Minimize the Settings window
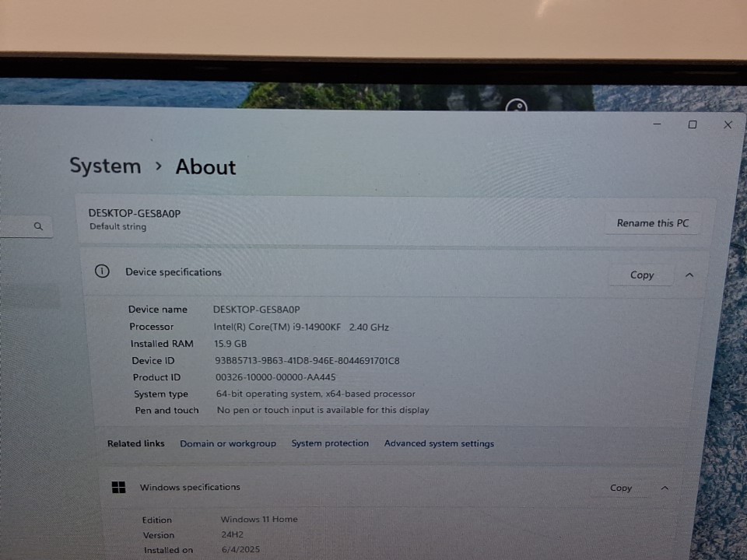The height and width of the screenshot is (560, 747). [658, 124]
